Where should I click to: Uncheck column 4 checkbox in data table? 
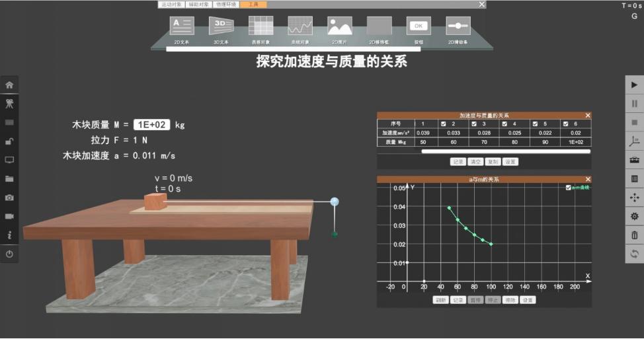click(504, 124)
